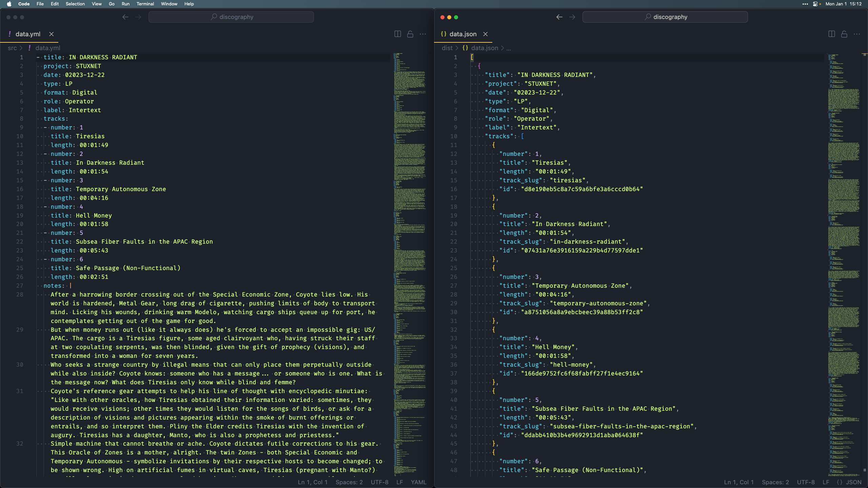This screenshot has height=488, width=868.
Task: Open the Code application menu
Action: [24, 4]
